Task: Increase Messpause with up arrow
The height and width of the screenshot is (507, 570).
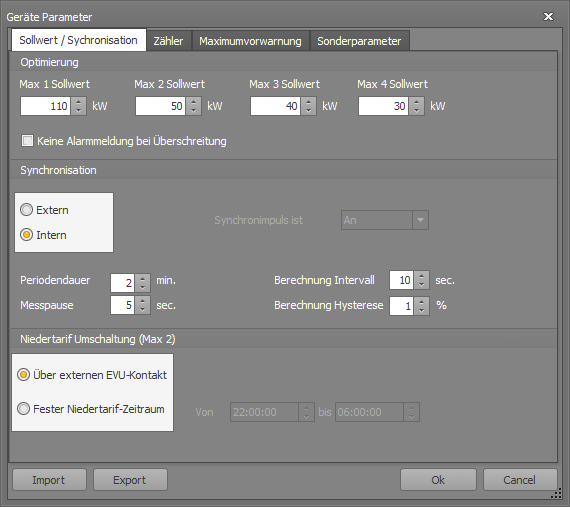Action: pyautogui.click(x=142, y=301)
